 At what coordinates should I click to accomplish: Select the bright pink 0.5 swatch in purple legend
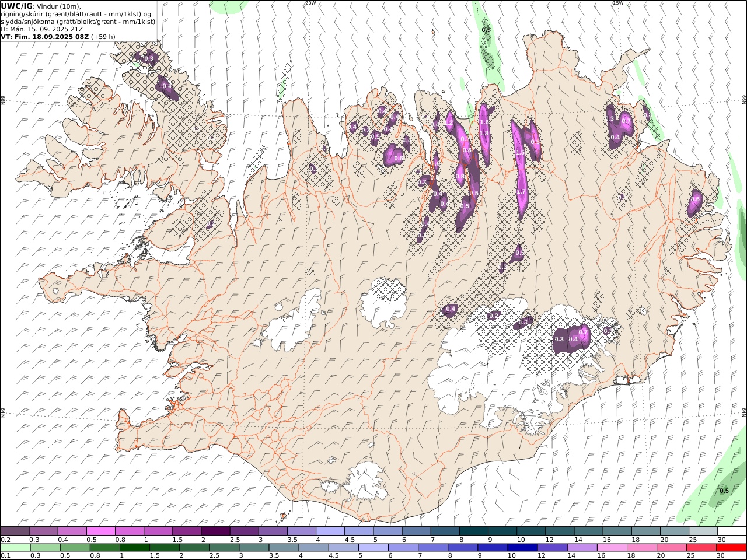click(x=100, y=531)
